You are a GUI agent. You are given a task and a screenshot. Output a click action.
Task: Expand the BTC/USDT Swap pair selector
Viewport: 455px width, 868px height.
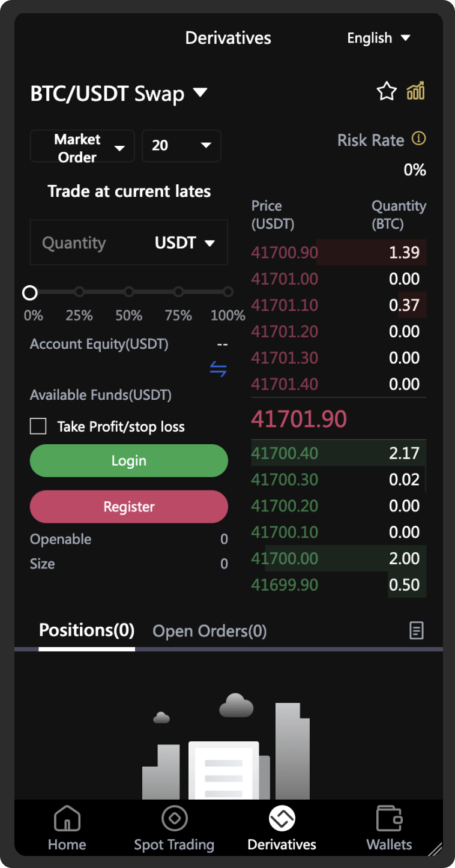tap(119, 94)
